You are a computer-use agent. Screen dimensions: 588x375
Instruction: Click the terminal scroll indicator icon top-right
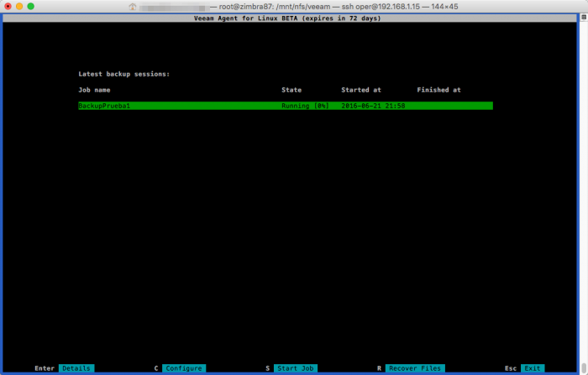(x=584, y=18)
